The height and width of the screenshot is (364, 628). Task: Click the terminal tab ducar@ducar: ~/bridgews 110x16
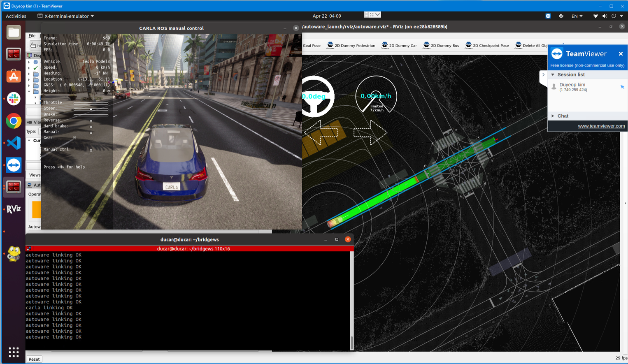(x=193, y=248)
